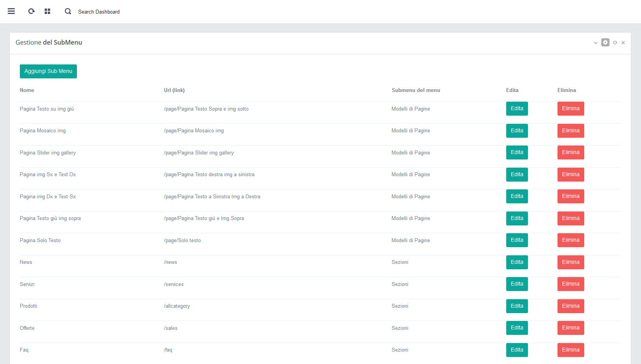Screen dimensions: 641x364
Task: Edit the Pagina Mosaico img row
Action: (x=517, y=131)
